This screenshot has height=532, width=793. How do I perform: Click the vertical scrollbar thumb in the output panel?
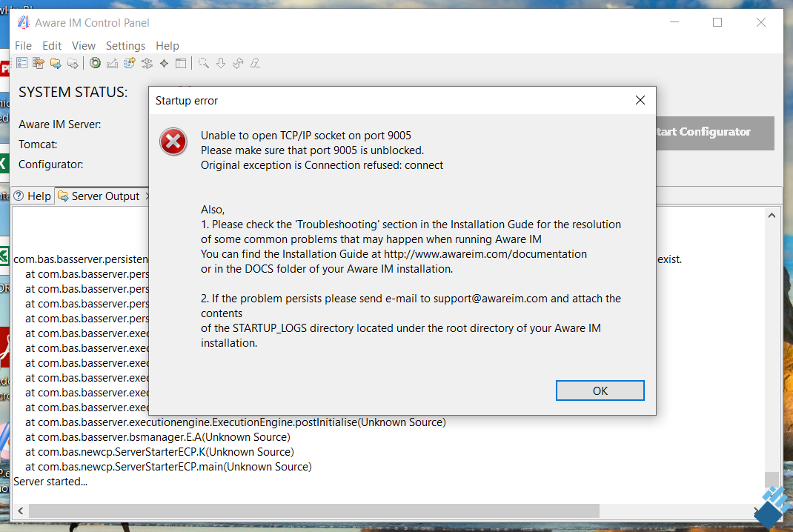click(x=772, y=479)
